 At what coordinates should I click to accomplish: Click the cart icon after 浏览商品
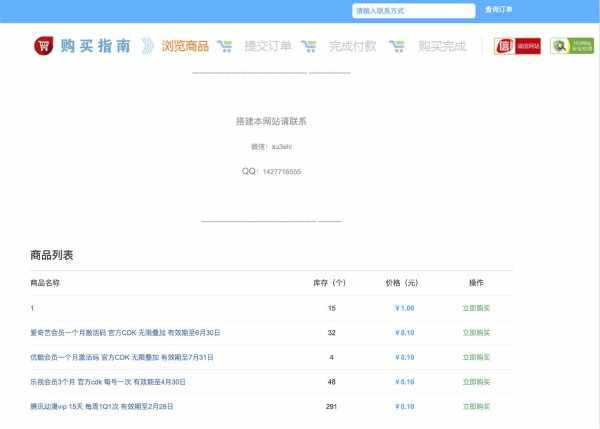pyautogui.click(x=225, y=46)
